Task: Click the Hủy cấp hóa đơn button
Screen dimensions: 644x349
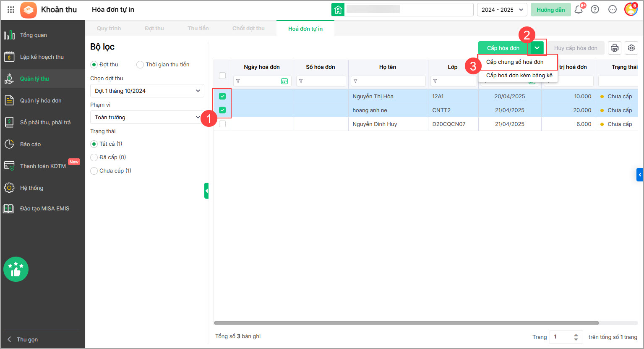Action: (x=576, y=48)
